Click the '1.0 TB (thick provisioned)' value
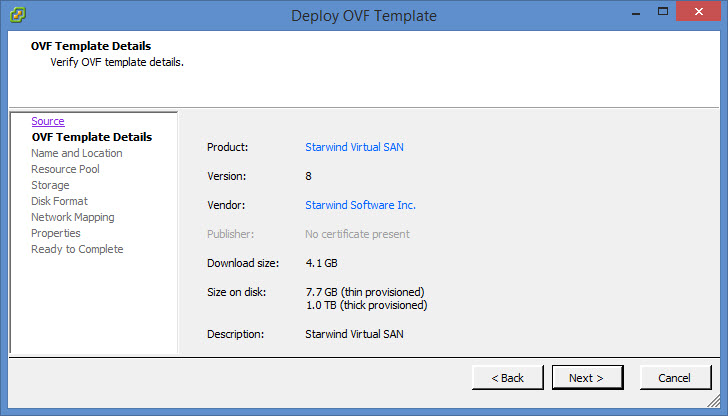This screenshot has height=416, width=728. (367, 306)
